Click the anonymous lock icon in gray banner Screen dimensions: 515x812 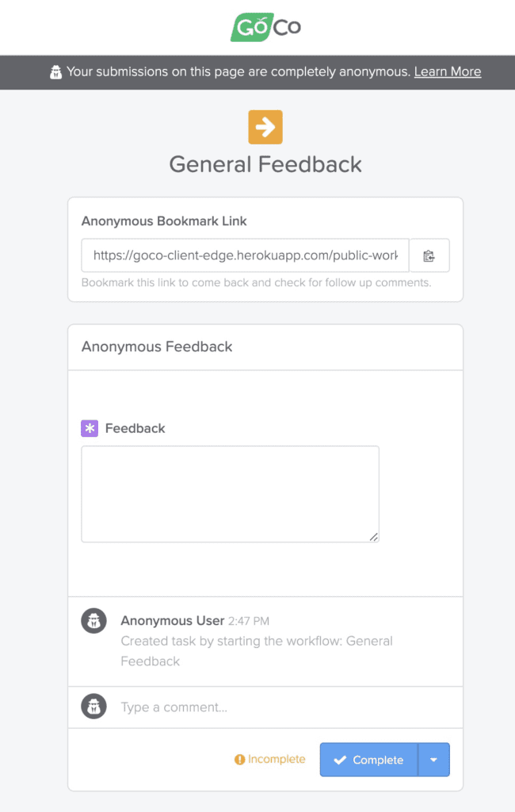point(55,71)
